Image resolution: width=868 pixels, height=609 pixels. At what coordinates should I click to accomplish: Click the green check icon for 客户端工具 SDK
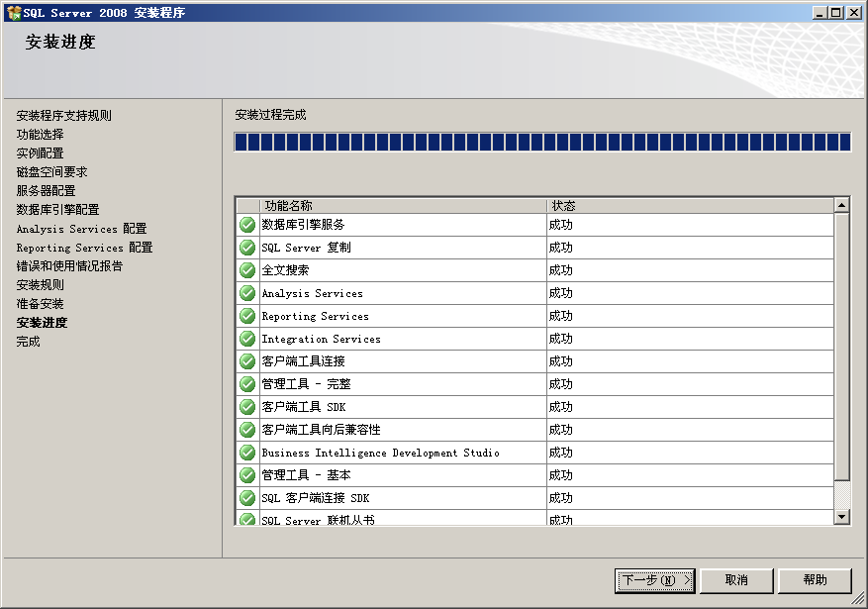pyautogui.click(x=247, y=407)
